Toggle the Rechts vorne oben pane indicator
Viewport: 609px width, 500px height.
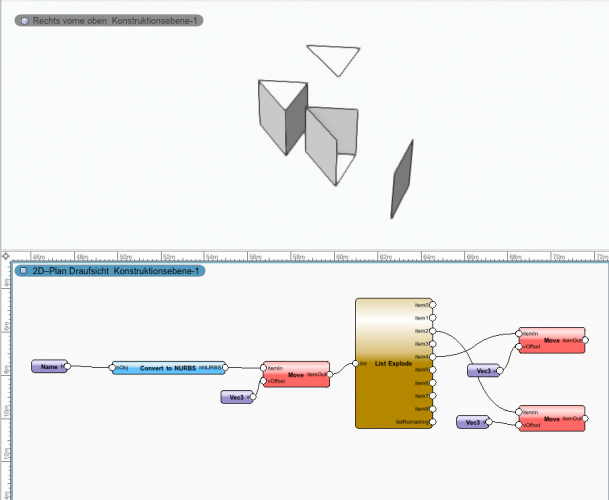(x=11, y=20)
